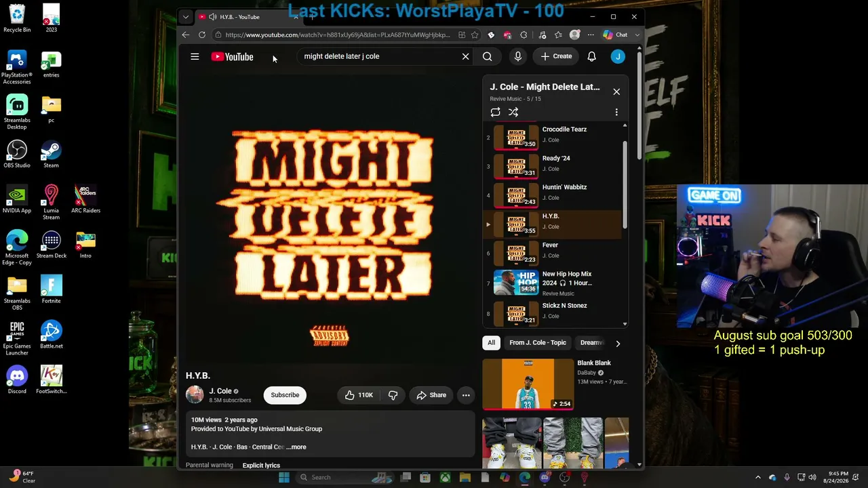Open J. Cole channel avatar
Image resolution: width=868 pixels, height=488 pixels.
click(x=195, y=394)
